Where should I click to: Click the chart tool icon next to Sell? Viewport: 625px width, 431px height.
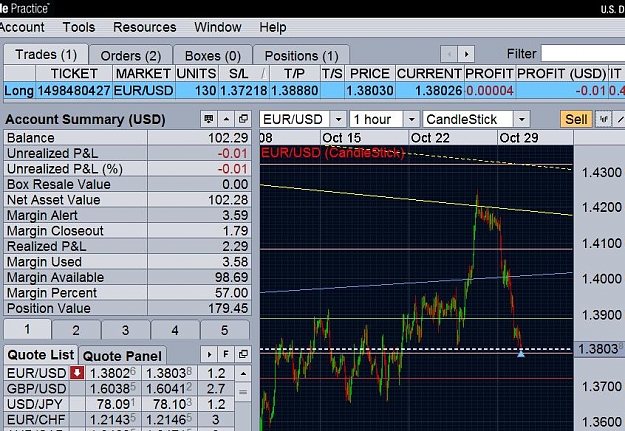(x=603, y=119)
